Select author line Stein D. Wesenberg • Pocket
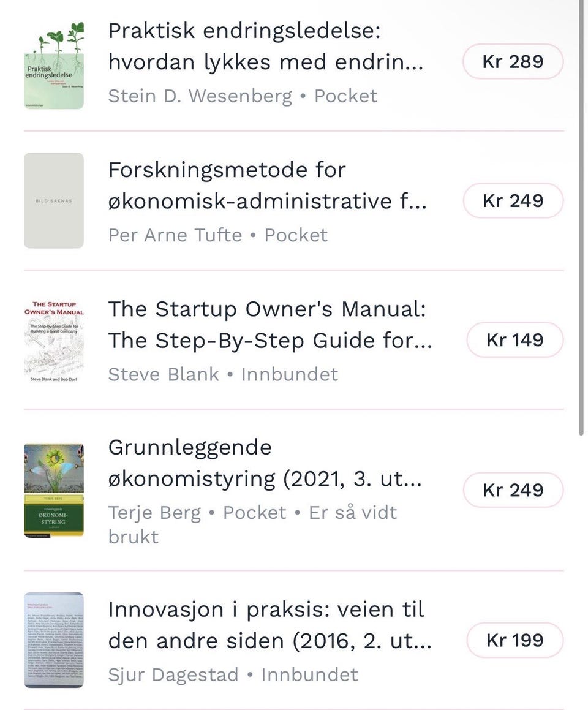Viewport: 588px width, 710px height. coord(243,96)
